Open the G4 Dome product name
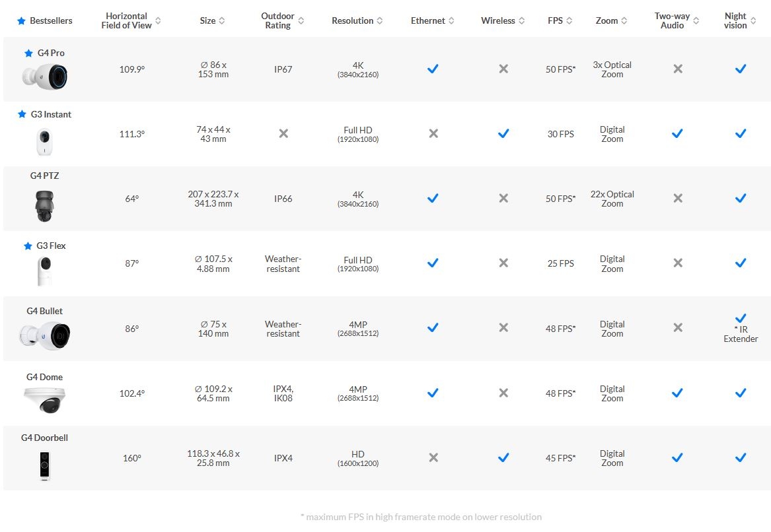The width and height of the screenshot is (771, 532). [x=45, y=377]
